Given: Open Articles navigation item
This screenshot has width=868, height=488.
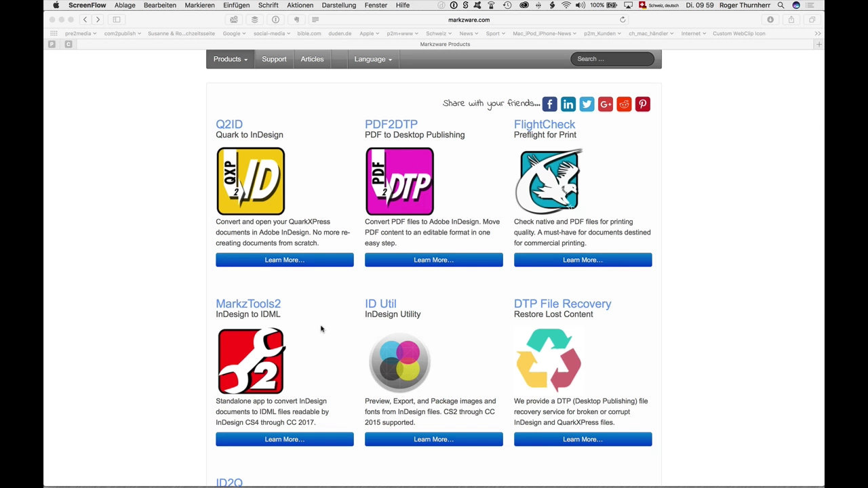Looking at the screenshot, I should tap(312, 59).
